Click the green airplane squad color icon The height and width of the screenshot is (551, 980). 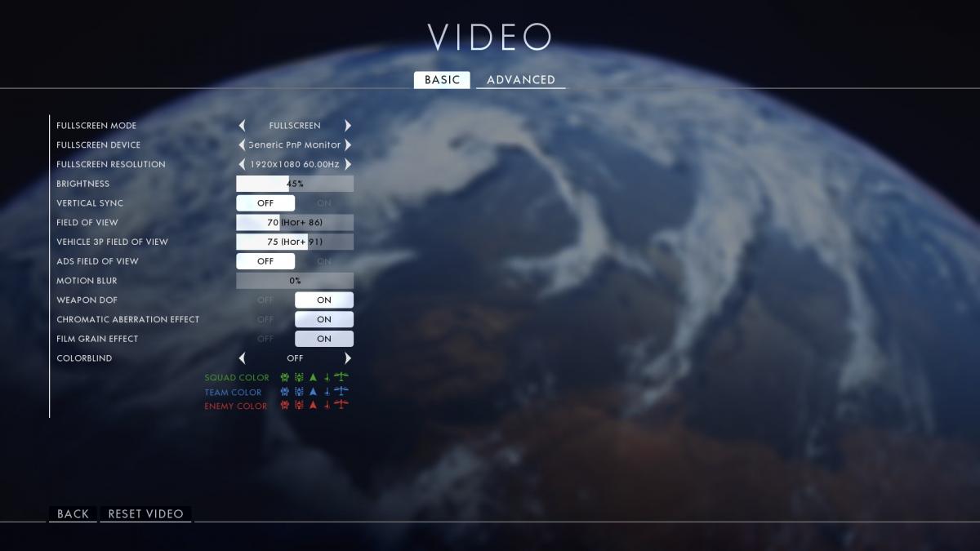(341, 377)
